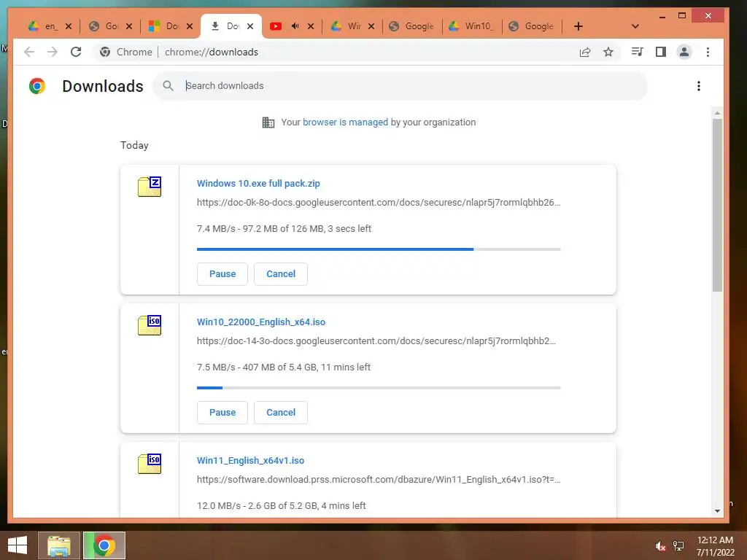Close the active Downloads tab
747x560 pixels.
(x=250, y=26)
